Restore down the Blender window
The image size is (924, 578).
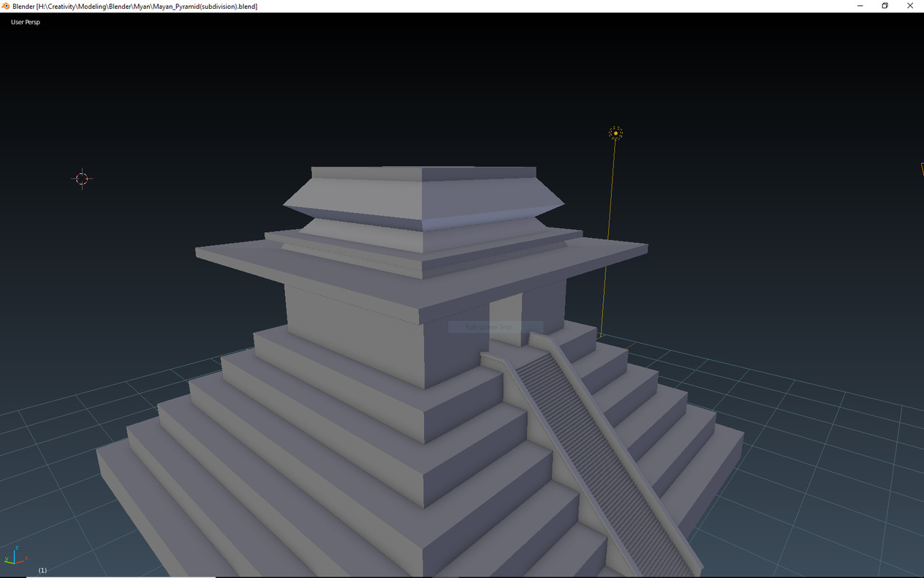click(x=885, y=6)
